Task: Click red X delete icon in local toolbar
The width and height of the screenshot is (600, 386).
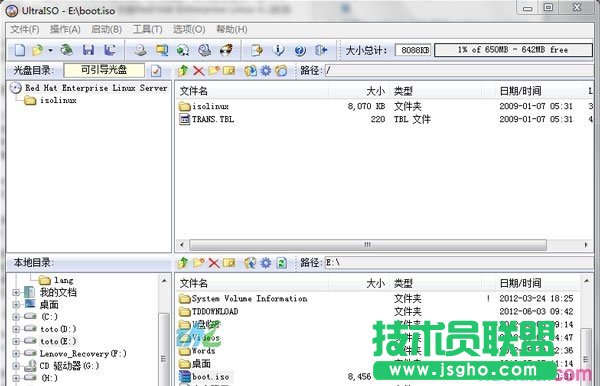Action: pos(214,263)
